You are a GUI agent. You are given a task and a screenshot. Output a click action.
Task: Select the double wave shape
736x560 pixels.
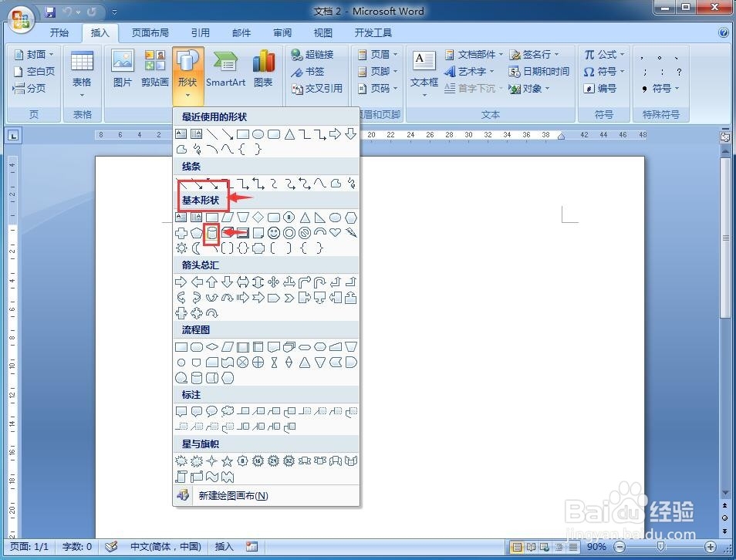coord(227,477)
